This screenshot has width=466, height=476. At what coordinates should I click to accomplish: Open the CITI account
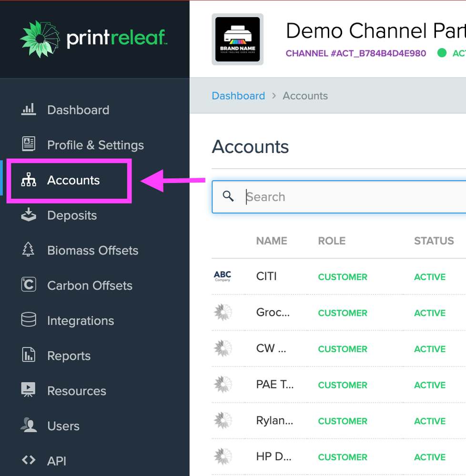pyautogui.click(x=266, y=276)
